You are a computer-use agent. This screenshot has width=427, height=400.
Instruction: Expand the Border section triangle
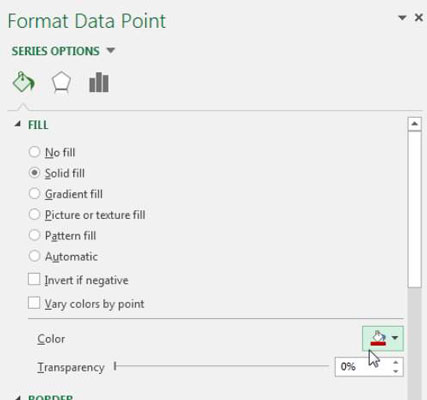18,397
